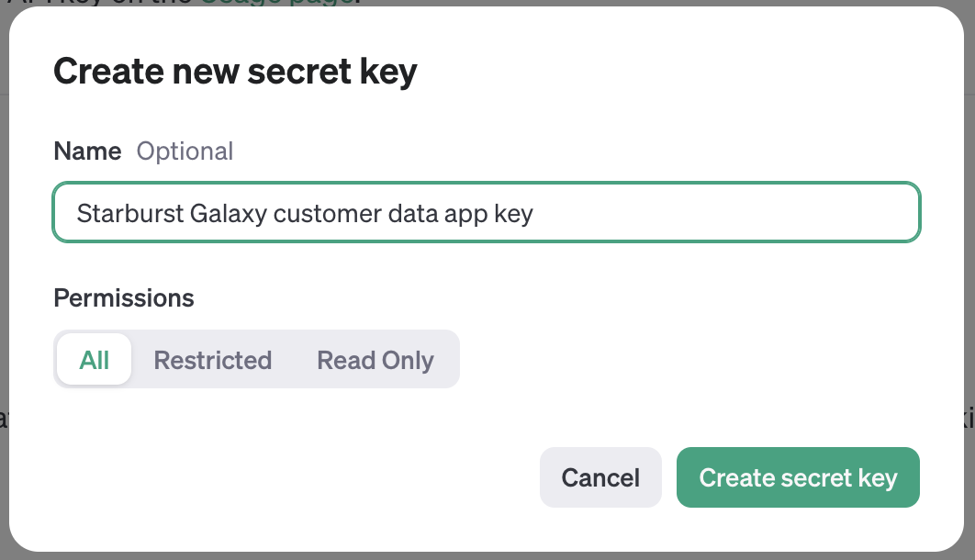The width and height of the screenshot is (975, 560).
Task: Click blank dialog area right of Read Only
Action: pyautogui.click(x=689, y=360)
